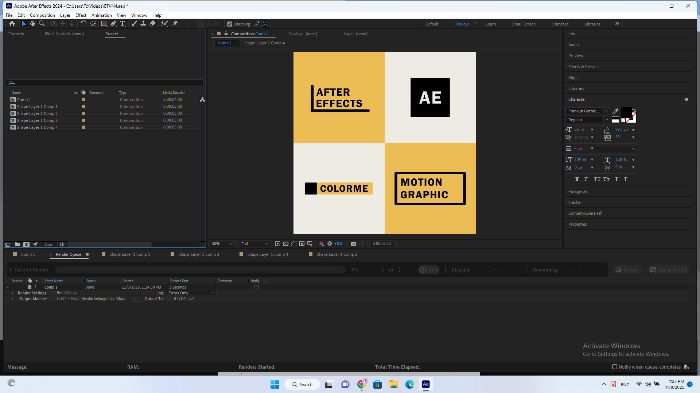Select the Zoom magnifier tool
This screenshot has height=393, width=700.
point(42,24)
